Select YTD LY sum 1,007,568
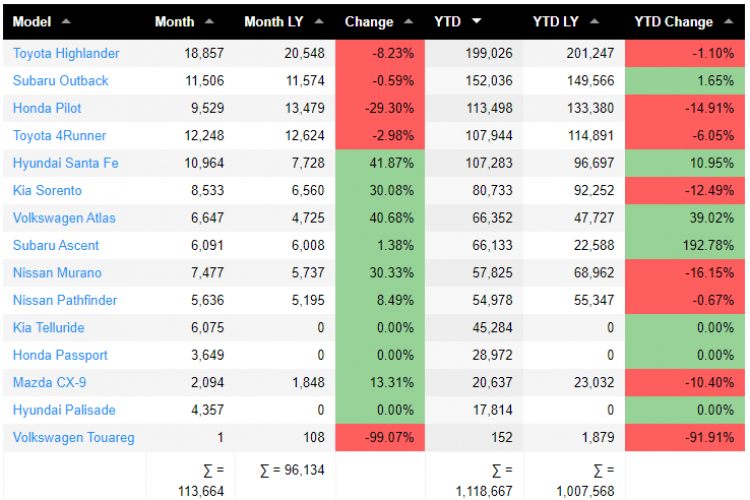The image size is (750, 500). (x=585, y=481)
